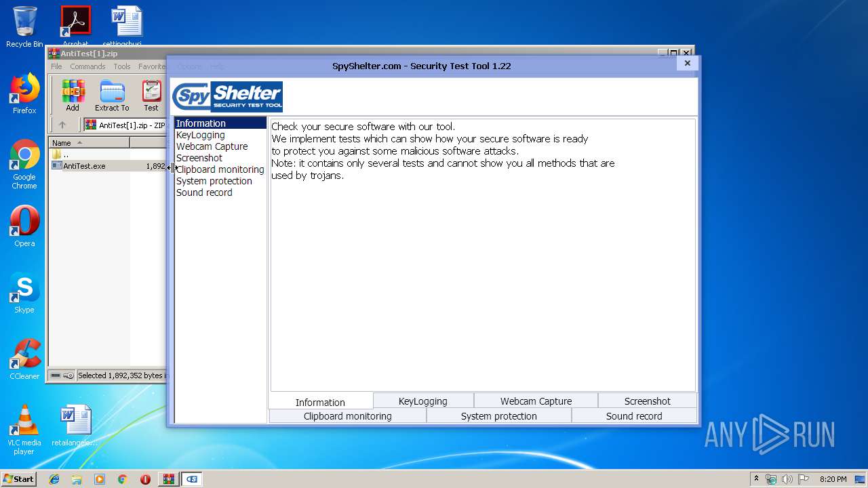This screenshot has width=868, height=488.
Task: Select the Firefox desktop shortcut
Action: pos(24,94)
